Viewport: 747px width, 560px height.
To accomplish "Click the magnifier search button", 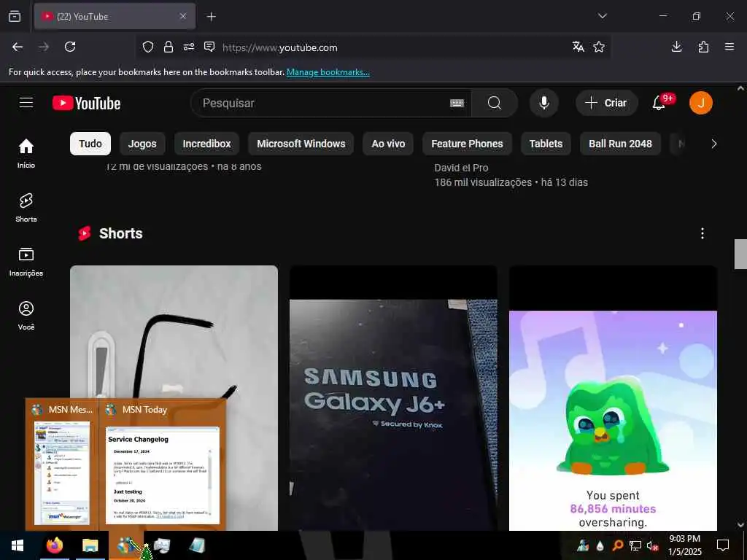I will point(495,103).
